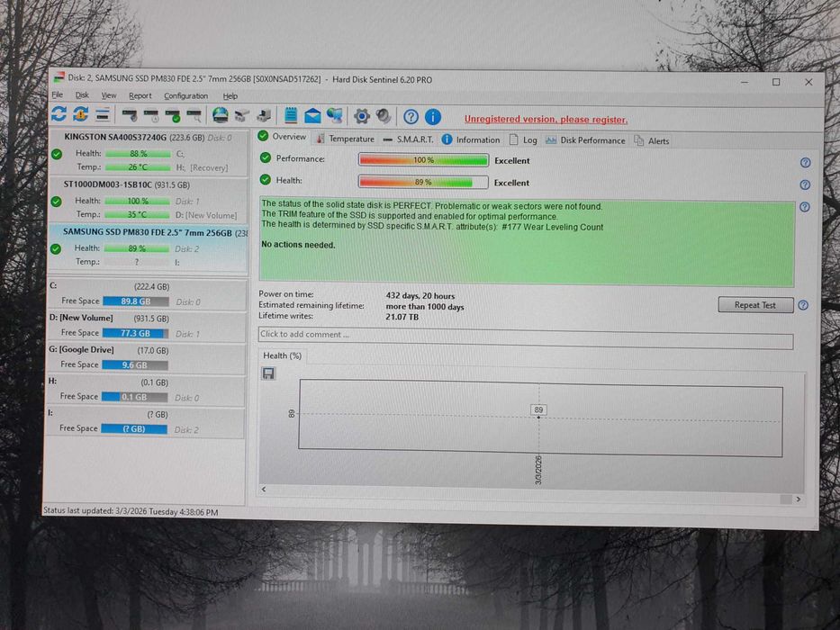Click the disk with shield toolbar icon
This screenshot has width=840, height=630.
130,114
